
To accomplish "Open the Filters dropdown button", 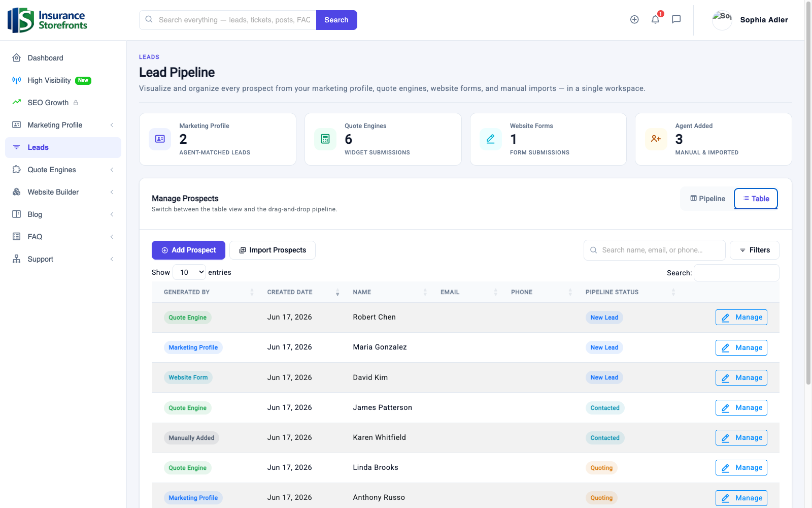I will pyautogui.click(x=754, y=250).
